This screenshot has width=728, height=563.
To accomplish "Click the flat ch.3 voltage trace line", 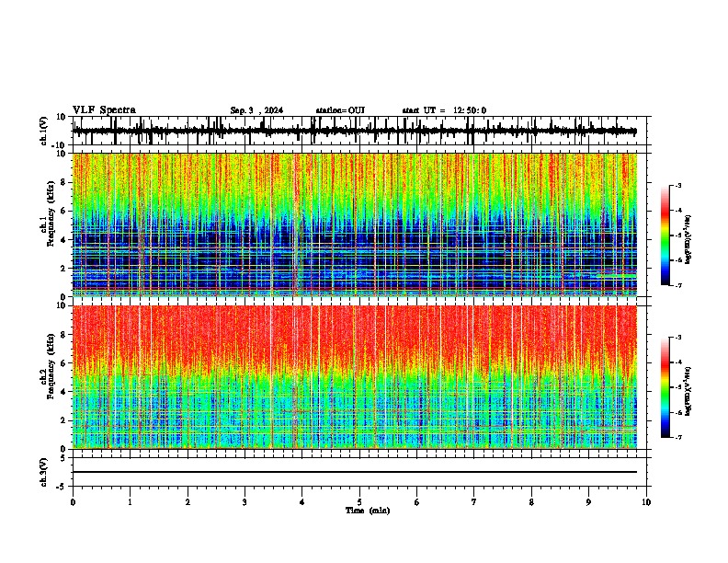I will pyautogui.click(x=355, y=472).
